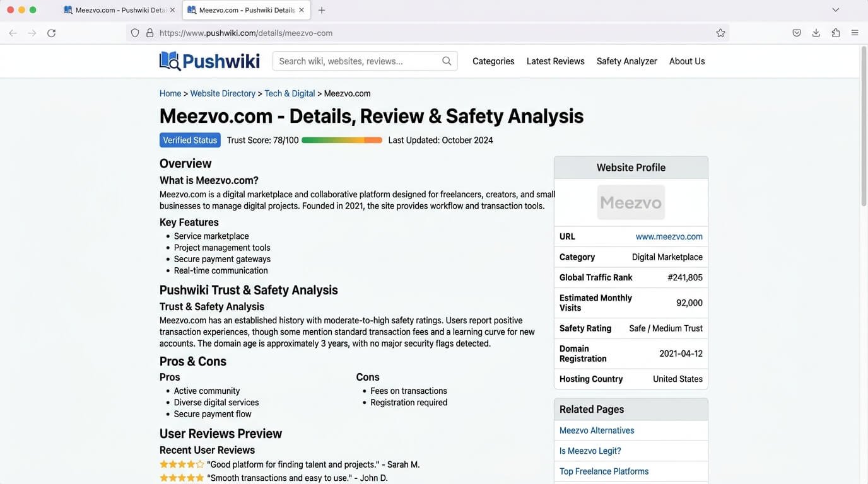Visit the www.meezvo.com link
This screenshot has width=868, height=484.
[x=669, y=236]
